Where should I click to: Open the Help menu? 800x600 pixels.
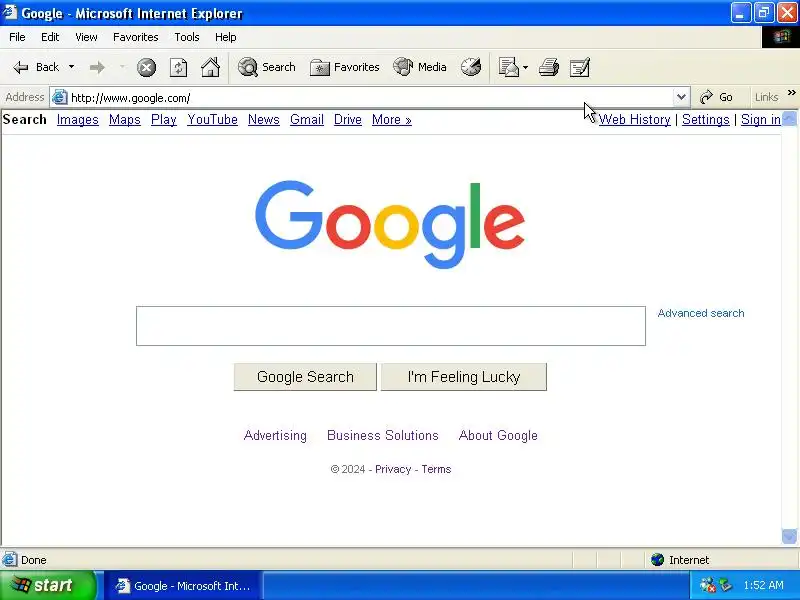pos(226,37)
